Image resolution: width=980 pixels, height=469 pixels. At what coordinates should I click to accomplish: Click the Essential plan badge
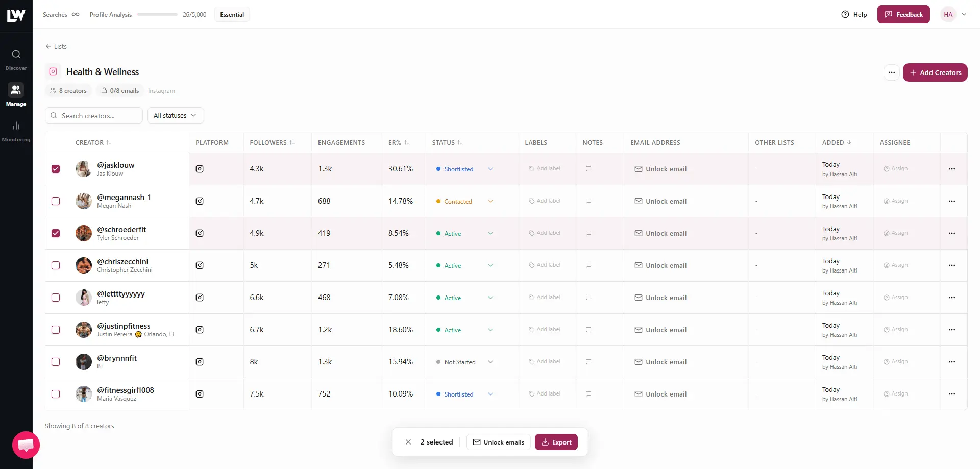click(x=232, y=14)
